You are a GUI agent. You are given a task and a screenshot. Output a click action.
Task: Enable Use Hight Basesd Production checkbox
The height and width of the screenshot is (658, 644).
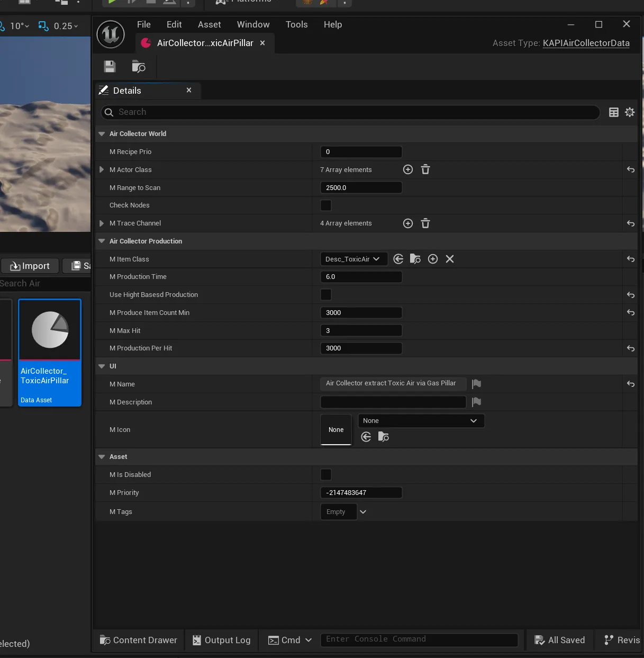click(326, 294)
